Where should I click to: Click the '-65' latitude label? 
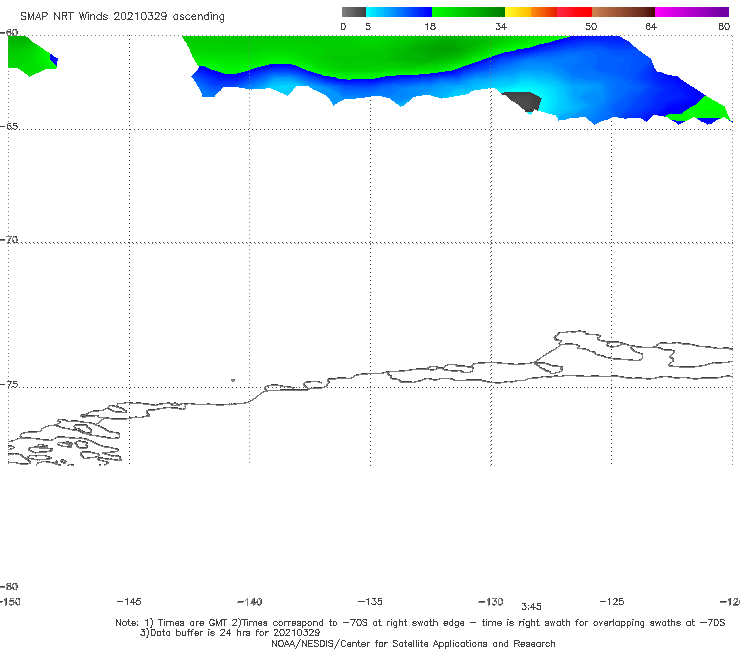(x=9, y=127)
